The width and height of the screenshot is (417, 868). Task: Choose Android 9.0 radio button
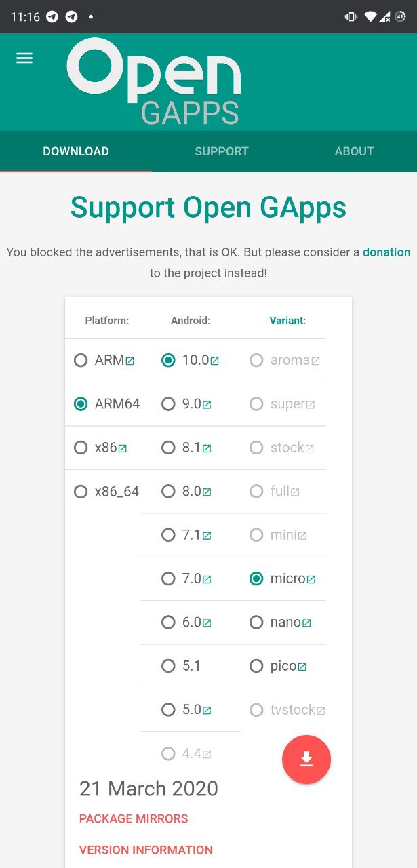click(168, 403)
